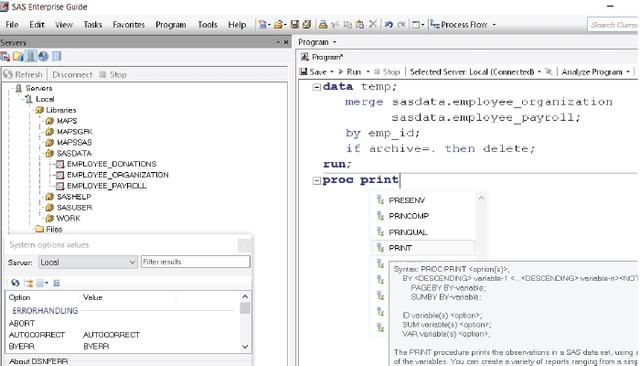640x366 pixels.
Task: Click the Project Tree pane icon
Action: coord(5,57)
